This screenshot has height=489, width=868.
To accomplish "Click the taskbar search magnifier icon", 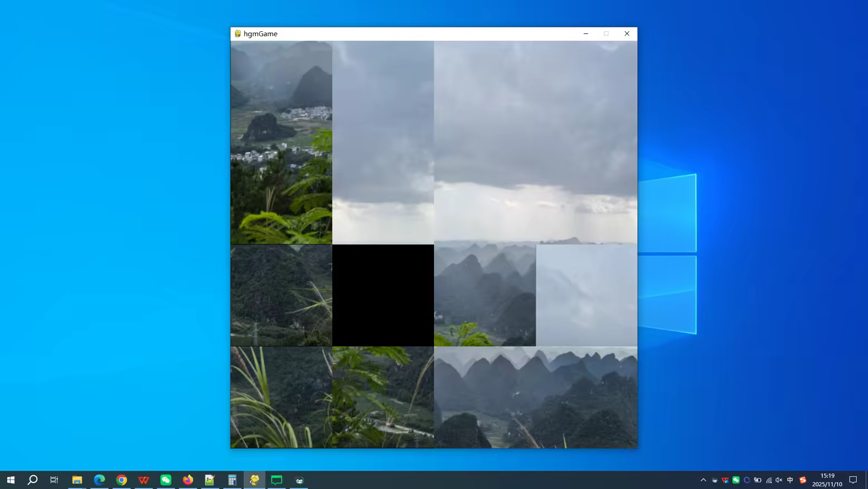I will (x=32, y=480).
